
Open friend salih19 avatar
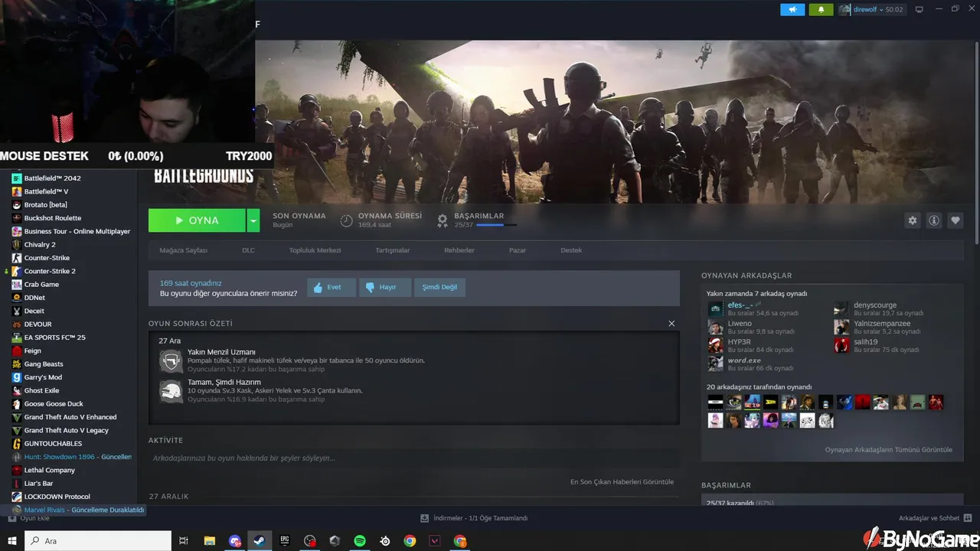click(841, 346)
